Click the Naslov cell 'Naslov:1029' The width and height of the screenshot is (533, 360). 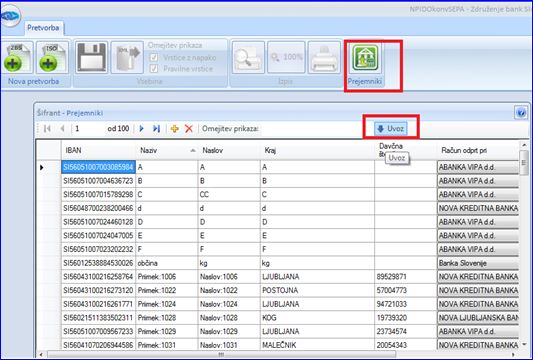coord(229,331)
